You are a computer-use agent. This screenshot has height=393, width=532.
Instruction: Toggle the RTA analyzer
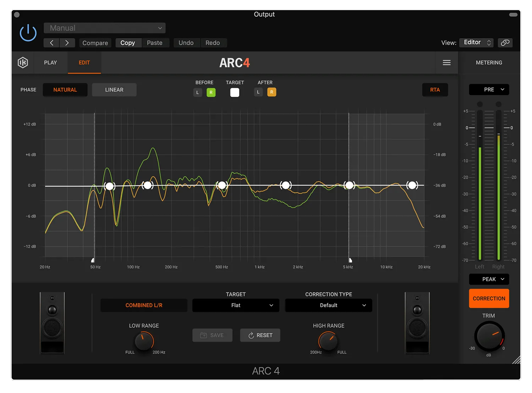click(435, 90)
